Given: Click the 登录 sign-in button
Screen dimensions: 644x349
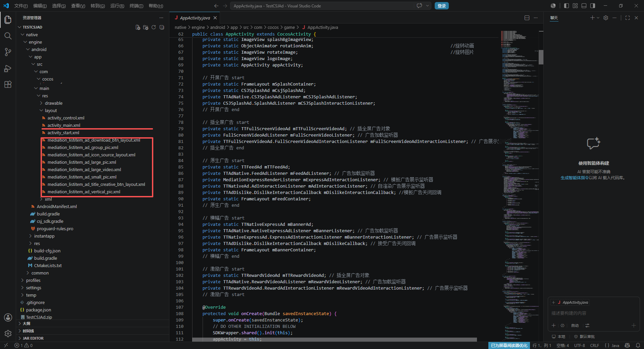Looking at the screenshot, I should point(442,6).
